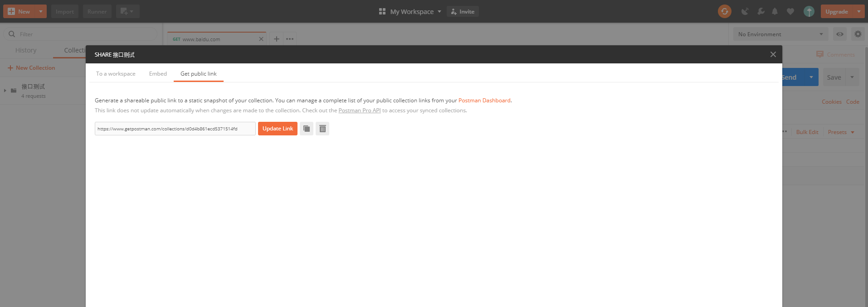The image size is (868, 307).
Task: Click the search icon in the Filter box
Action: coord(12,34)
